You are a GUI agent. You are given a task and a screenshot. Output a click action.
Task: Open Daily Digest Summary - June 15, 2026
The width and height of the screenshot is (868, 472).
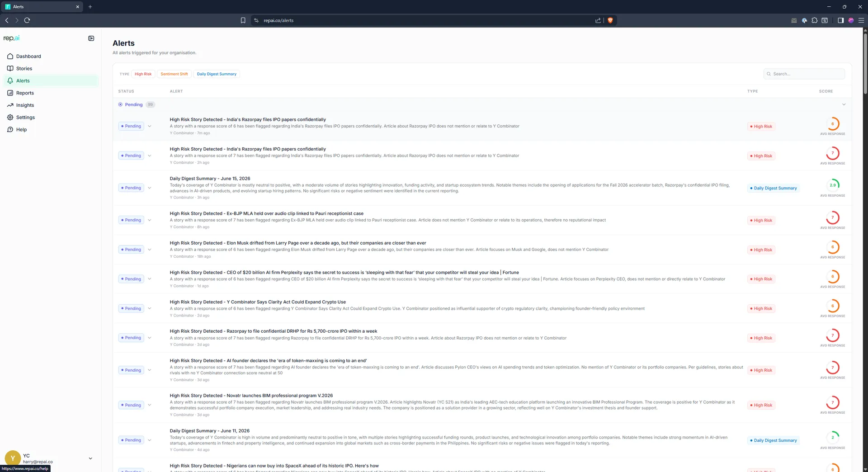coord(210,179)
